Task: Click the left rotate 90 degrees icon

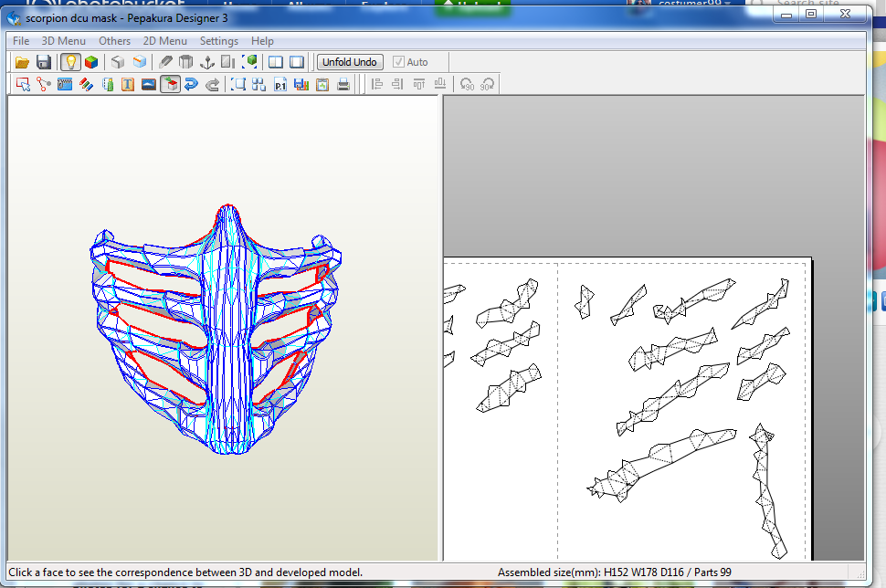Action: [467, 85]
